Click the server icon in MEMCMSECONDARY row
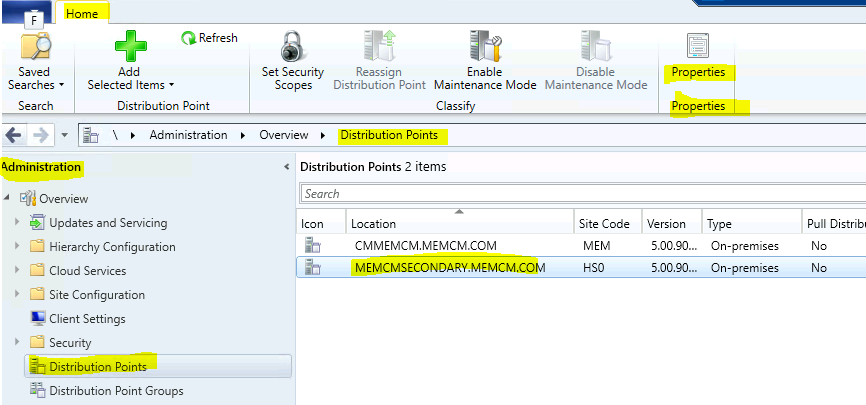This screenshot has height=405, width=866. (x=313, y=267)
